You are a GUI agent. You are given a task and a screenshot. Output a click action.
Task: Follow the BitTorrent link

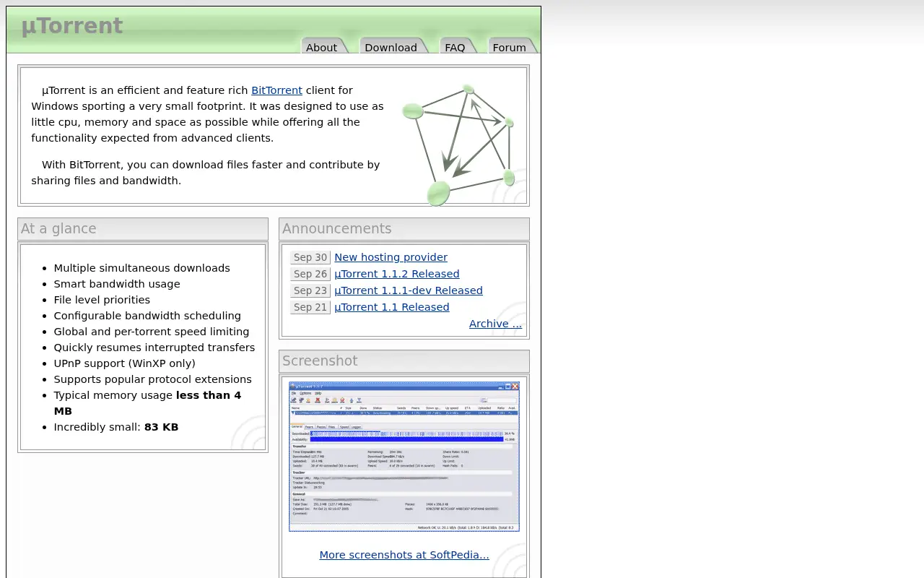276,90
